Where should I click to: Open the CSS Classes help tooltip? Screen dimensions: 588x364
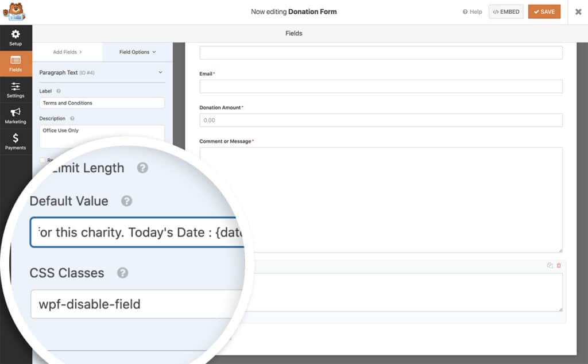pos(122,273)
